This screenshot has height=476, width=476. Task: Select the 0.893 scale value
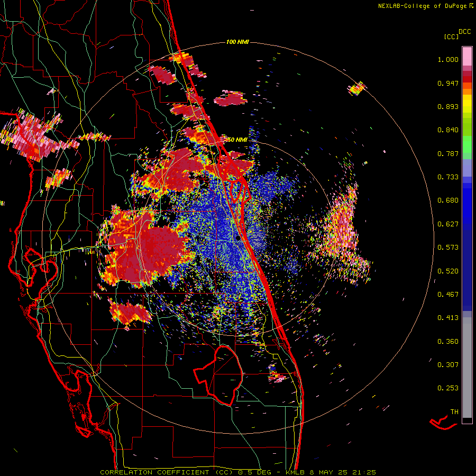tap(448, 106)
